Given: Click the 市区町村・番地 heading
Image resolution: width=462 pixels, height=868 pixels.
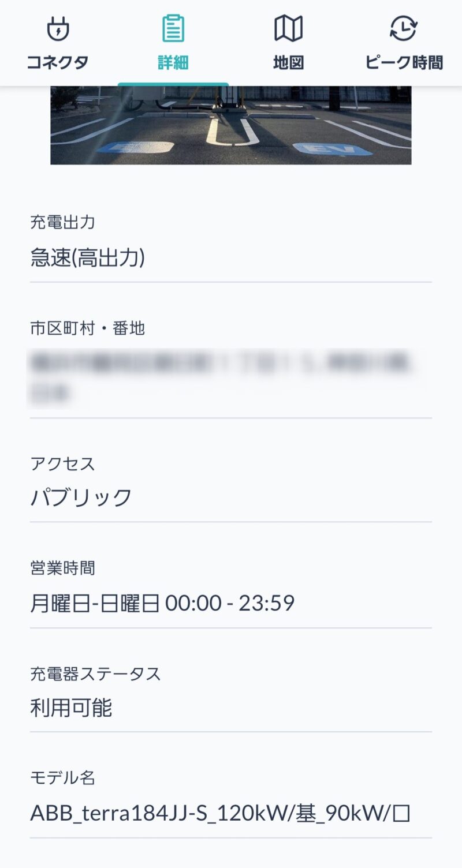Looking at the screenshot, I should [x=87, y=329].
